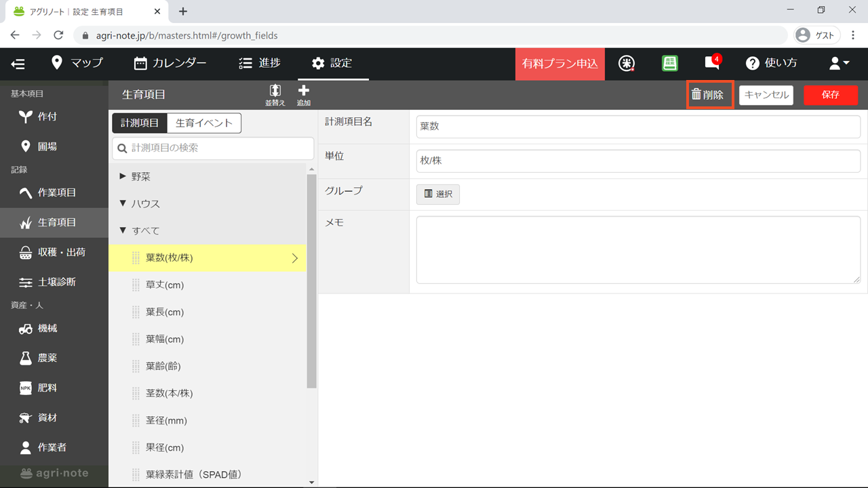Open the 設定 settings tab
Viewport: 868px width, 488px height.
coord(332,63)
